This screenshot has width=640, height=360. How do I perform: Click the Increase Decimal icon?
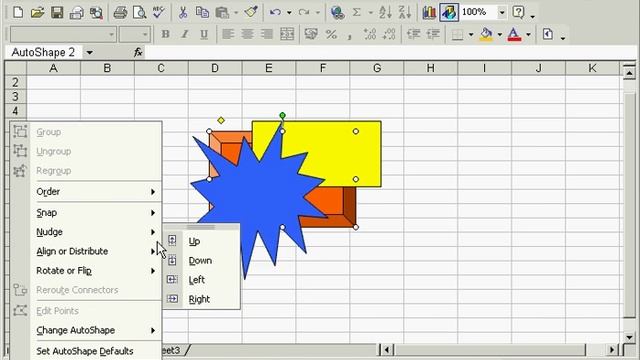pos(369,34)
